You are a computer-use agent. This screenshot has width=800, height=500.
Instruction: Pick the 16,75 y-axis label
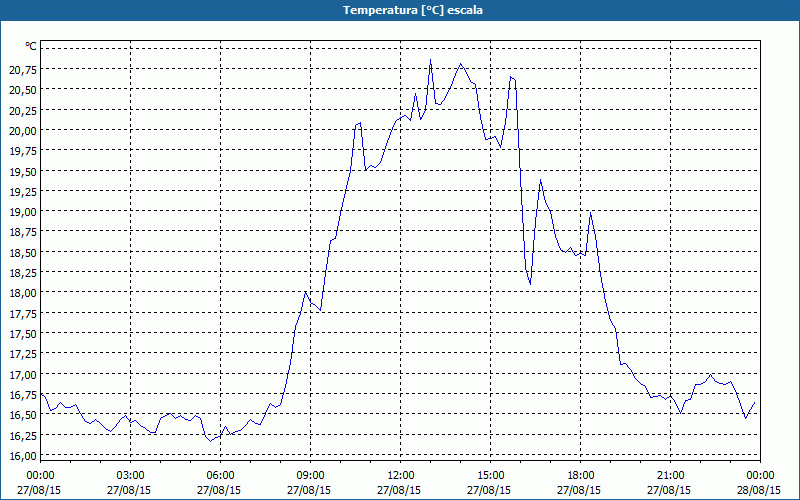23,395
